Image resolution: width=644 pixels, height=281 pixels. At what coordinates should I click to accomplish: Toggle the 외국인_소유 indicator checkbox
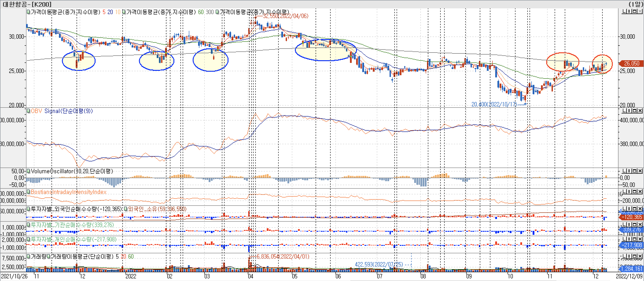point(126,209)
